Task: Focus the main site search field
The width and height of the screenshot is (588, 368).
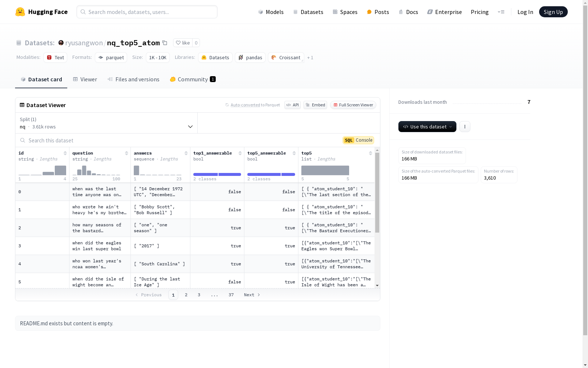Action: click(147, 12)
